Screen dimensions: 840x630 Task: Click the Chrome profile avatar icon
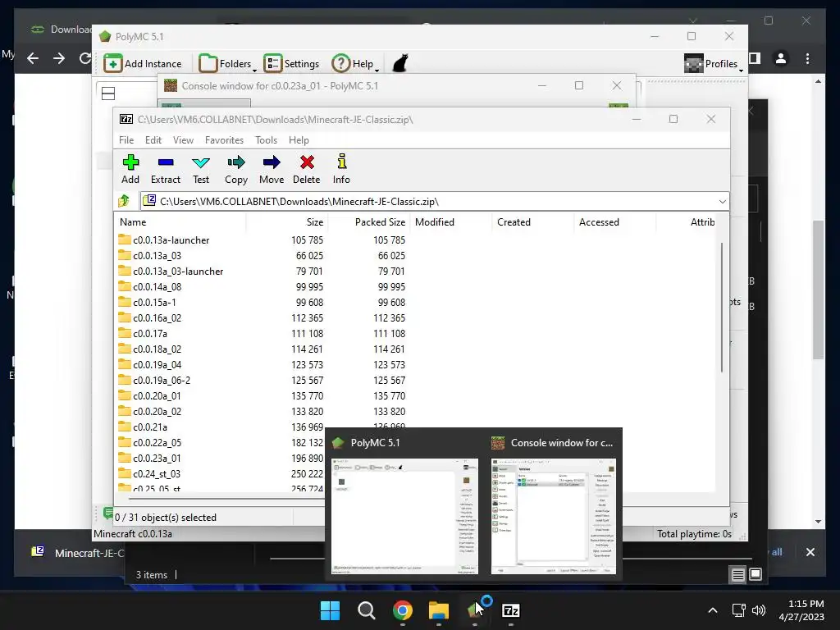coord(781,58)
